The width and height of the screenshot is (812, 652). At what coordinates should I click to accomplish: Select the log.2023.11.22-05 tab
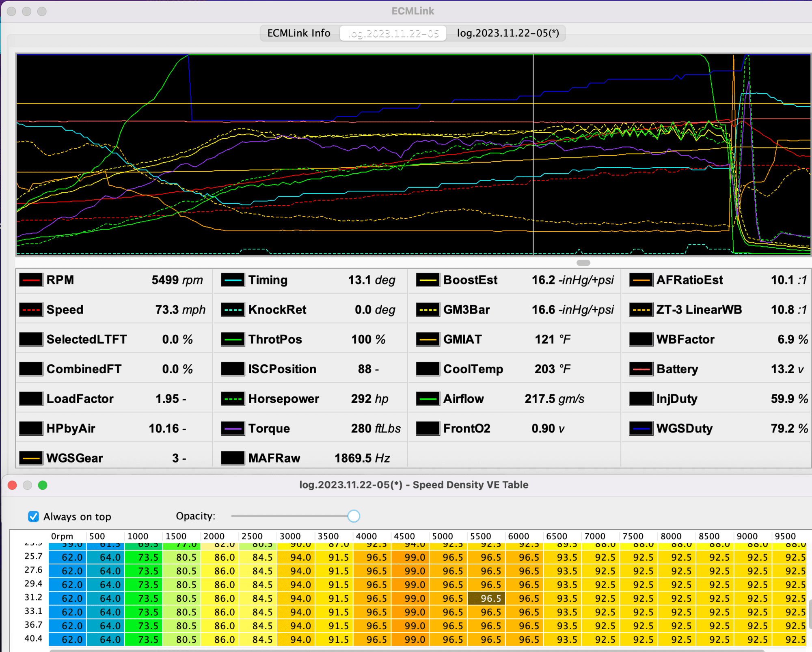pos(393,33)
